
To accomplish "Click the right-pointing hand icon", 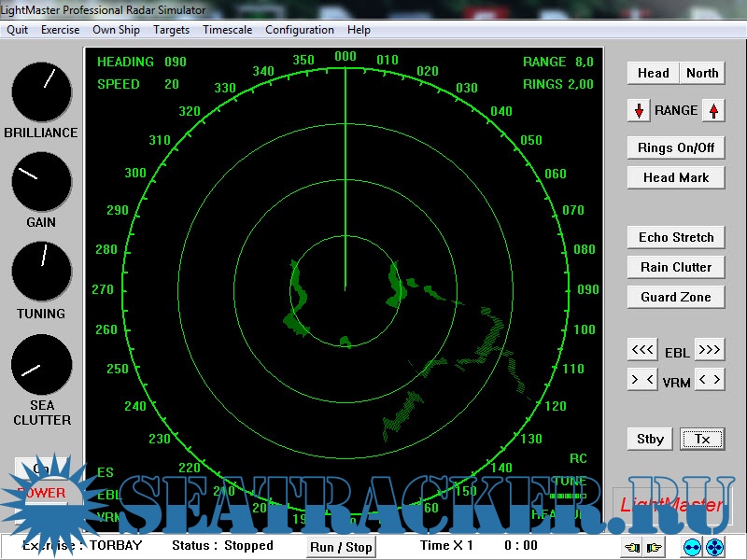I will point(656,547).
